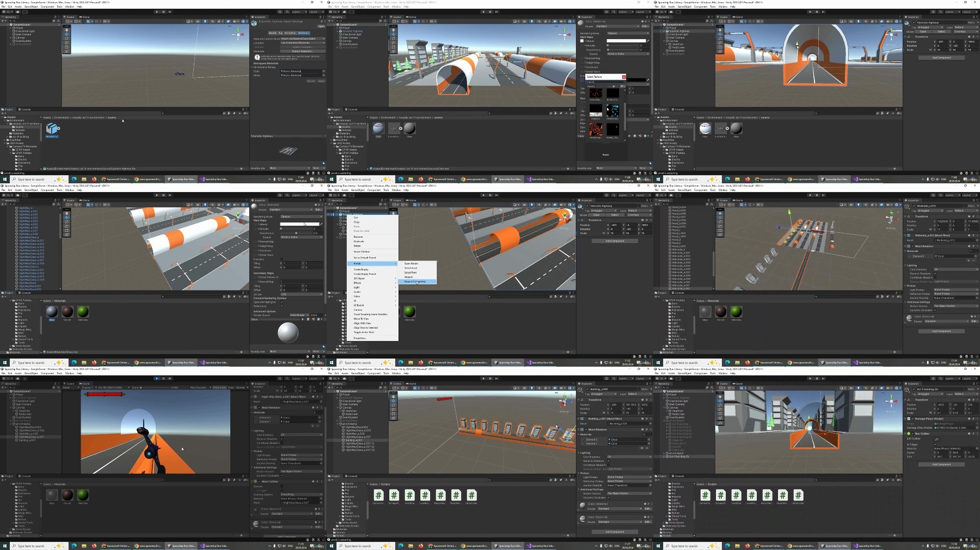Select the CameraFollow script icon in the bottom-right Project panel

[x=705, y=496]
